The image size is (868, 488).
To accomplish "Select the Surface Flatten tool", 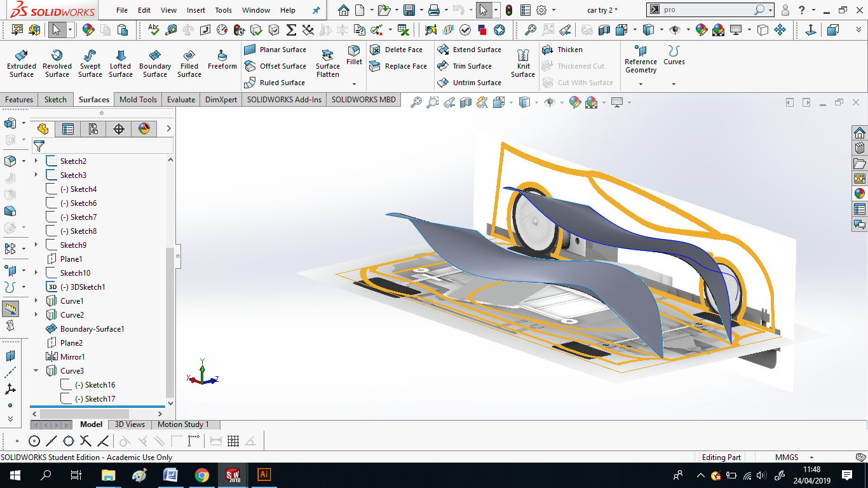I will [327, 60].
